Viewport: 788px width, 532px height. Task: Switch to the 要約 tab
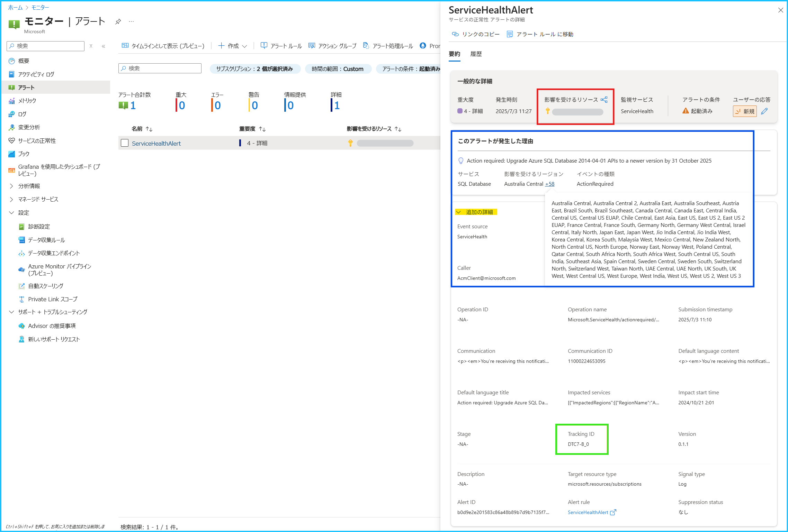455,54
